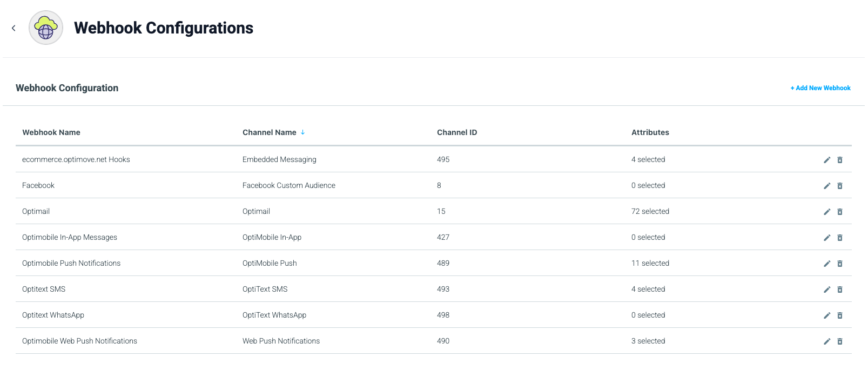This screenshot has width=868, height=370.
Task: Click the OptiMobile Push channel cell
Action: pyautogui.click(x=270, y=263)
